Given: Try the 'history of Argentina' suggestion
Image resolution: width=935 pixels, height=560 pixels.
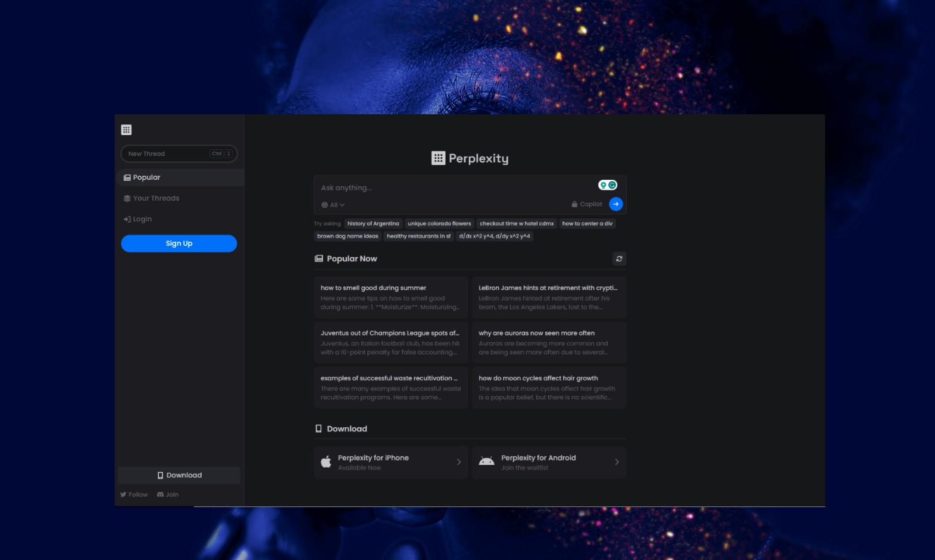Looking at the screenshot, I should coord(373,224).
